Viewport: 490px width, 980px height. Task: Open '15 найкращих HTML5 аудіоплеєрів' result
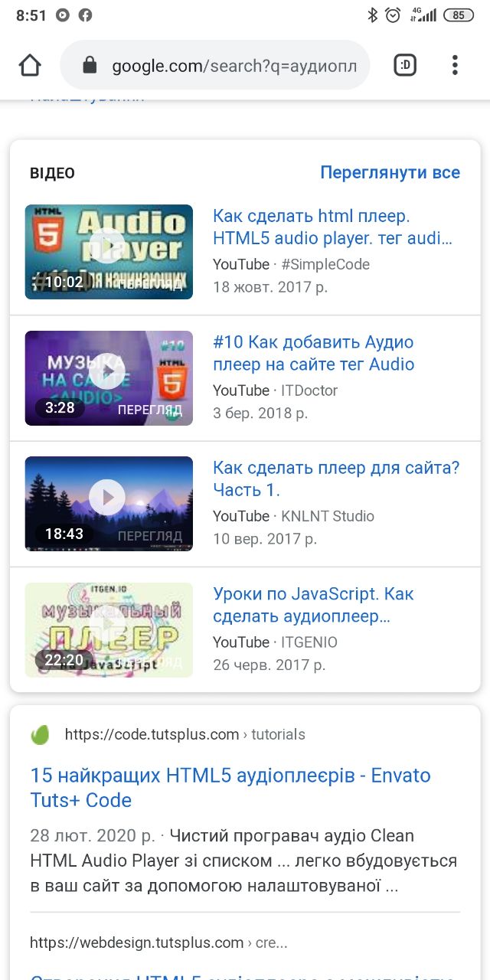point(230,788)
